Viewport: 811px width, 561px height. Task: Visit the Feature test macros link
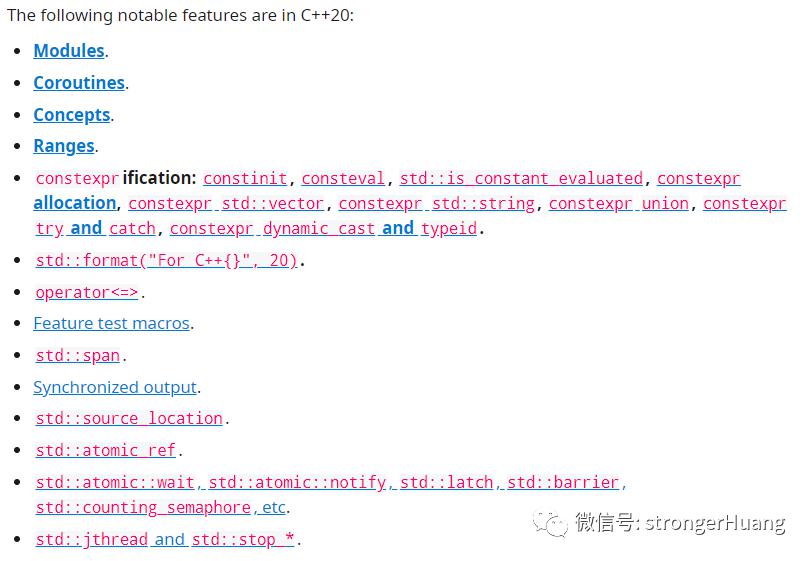tap(112, 323)
